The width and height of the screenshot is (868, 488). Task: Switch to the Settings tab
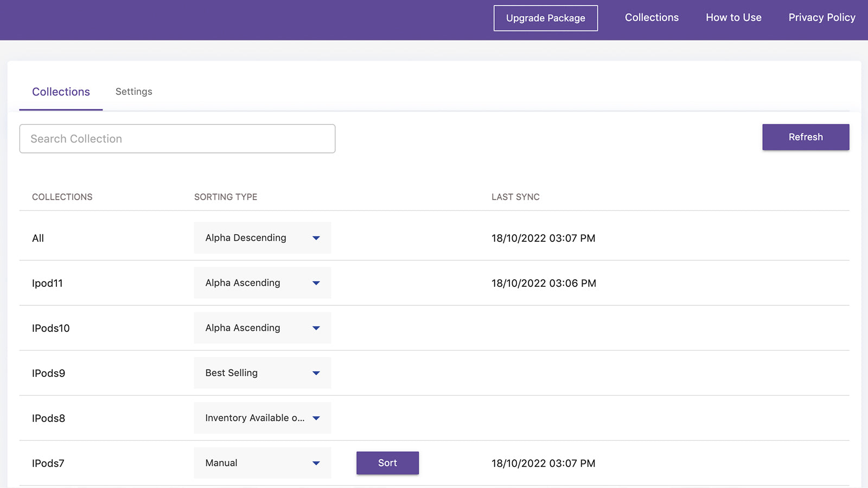point(133,91)
